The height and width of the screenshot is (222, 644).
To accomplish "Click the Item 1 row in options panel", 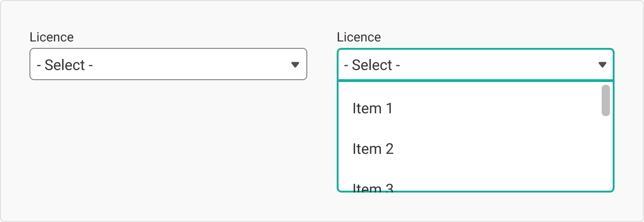I will coord(469,109).
